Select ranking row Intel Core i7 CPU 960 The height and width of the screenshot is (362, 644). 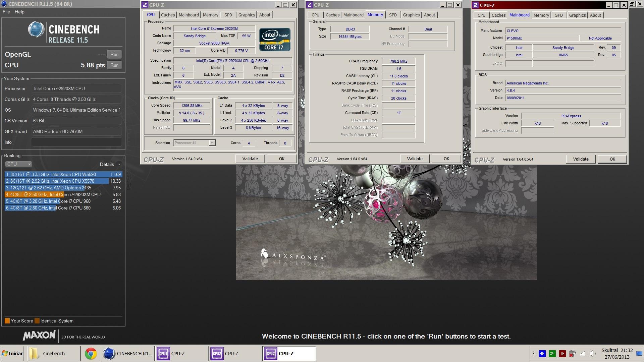pyautogui.click(x=63, y=201)
